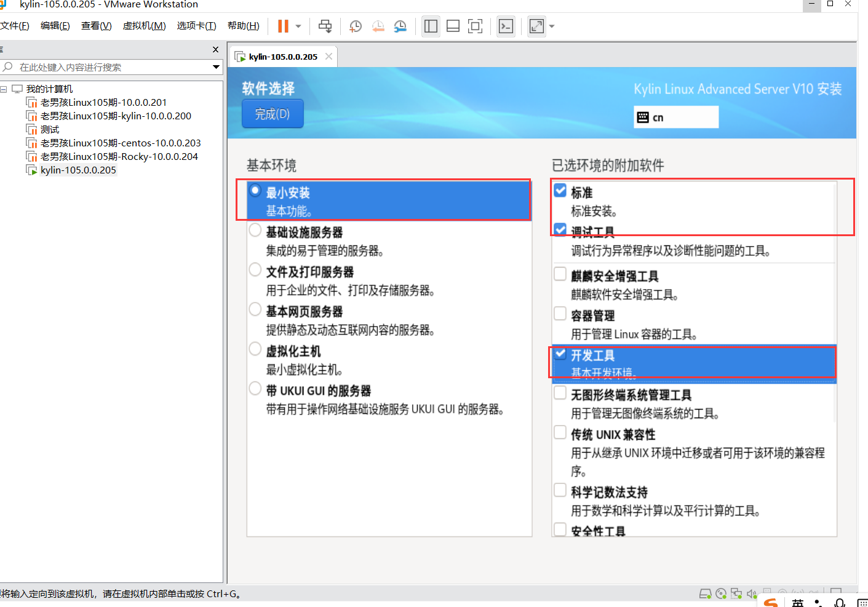Select the 虚拟化主机 radio button

tap(255, 349)
